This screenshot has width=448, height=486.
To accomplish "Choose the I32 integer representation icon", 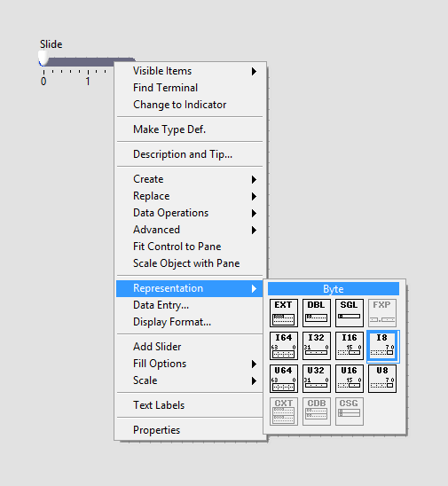I will (x=316, y=346).
